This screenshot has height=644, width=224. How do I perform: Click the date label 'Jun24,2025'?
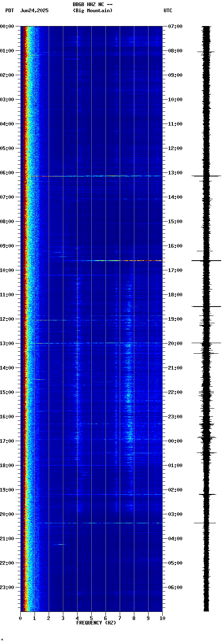34,11
